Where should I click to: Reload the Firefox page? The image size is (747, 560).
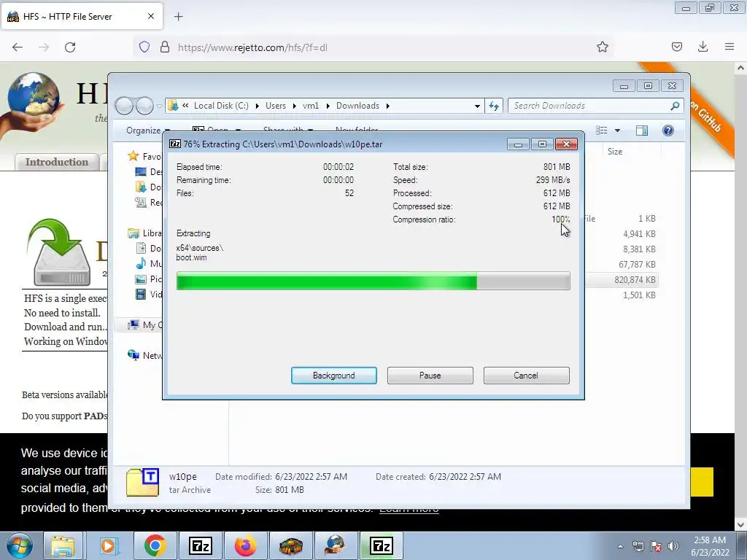[70, 47]
